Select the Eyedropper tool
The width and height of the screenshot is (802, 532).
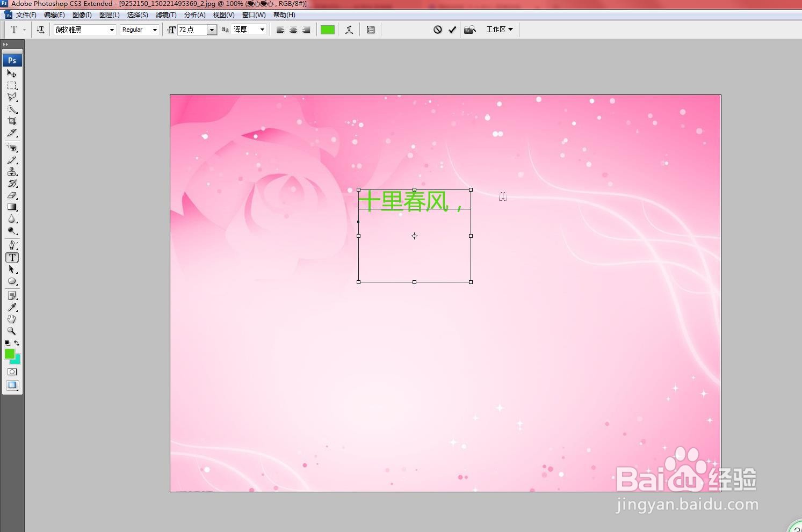click(12, 308)
